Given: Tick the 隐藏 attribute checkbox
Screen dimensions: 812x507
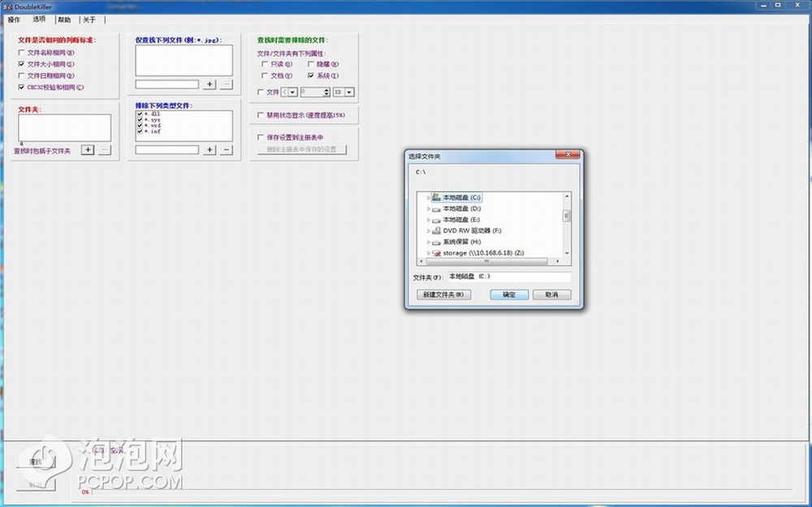Looking at the screenshot, I should [x=311, y=64].
